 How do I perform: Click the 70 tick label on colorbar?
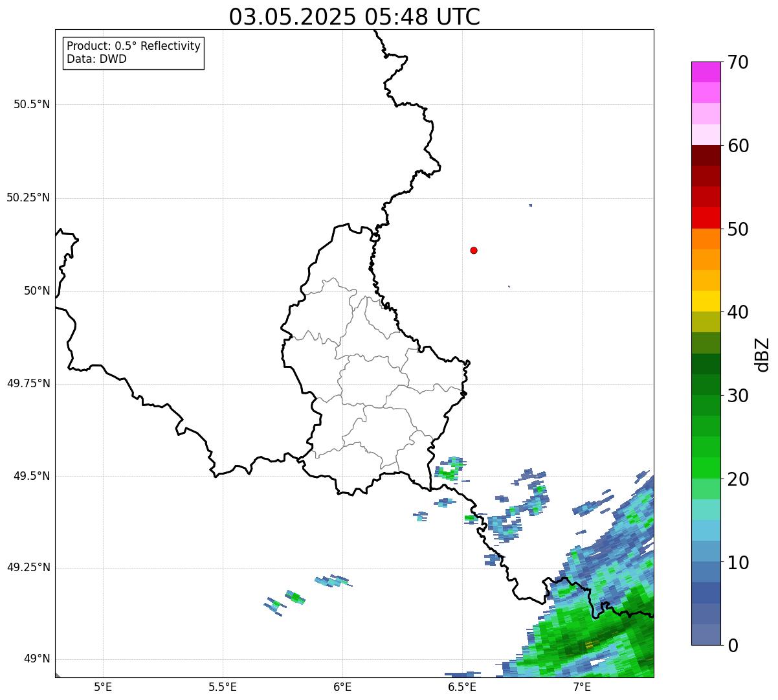coord(738,62)
